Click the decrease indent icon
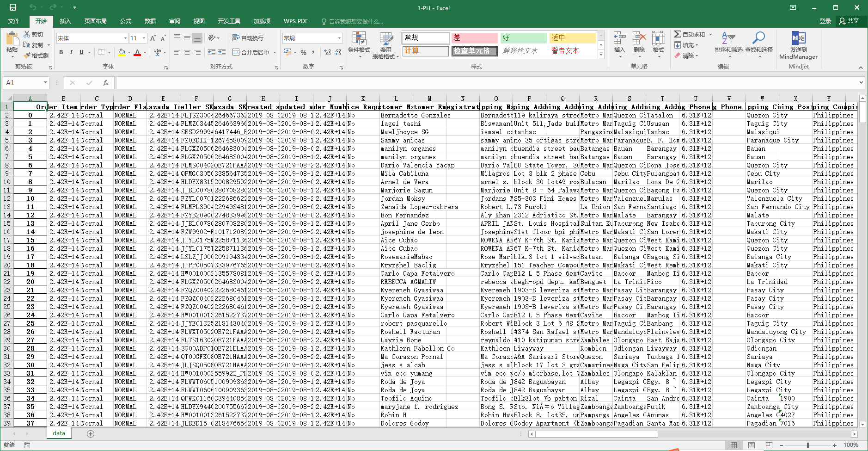The width and height of the screenshot is (868, 451). [x=212, y=52]
